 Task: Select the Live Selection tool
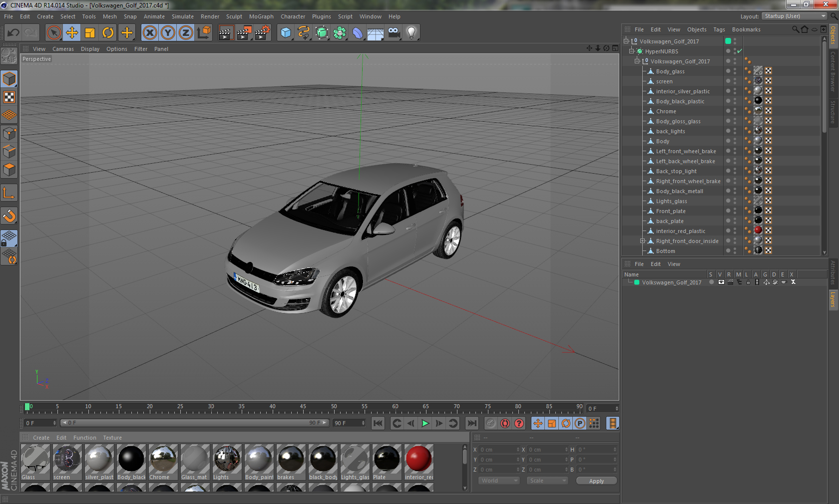pos(53,33)
